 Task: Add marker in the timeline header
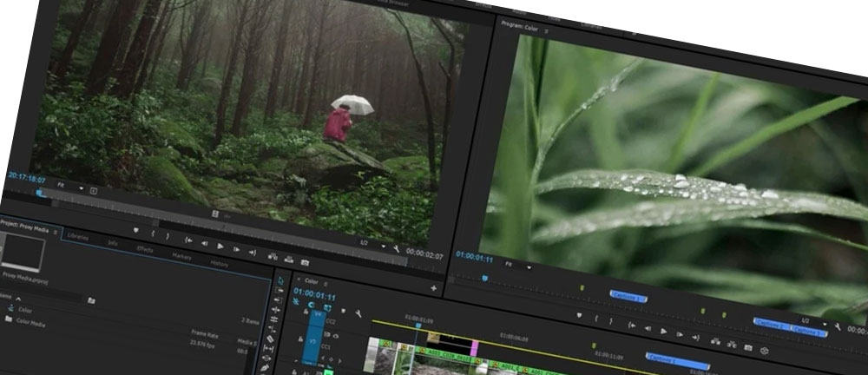[343, 311]
